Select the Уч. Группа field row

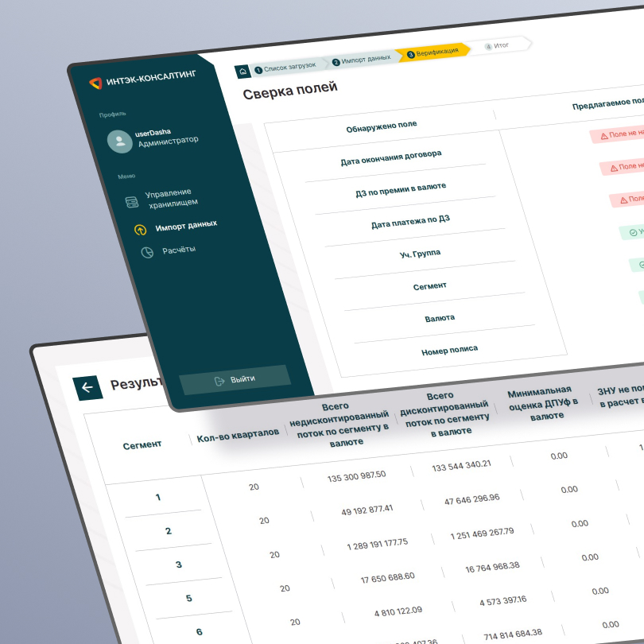(420, 254)
